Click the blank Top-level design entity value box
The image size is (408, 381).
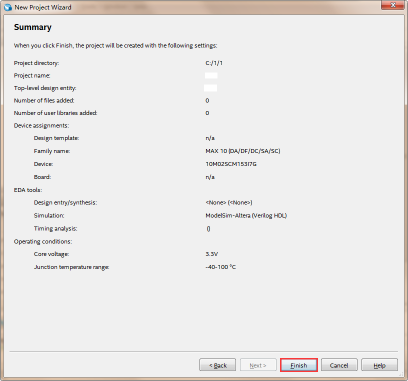click(210, 88)
